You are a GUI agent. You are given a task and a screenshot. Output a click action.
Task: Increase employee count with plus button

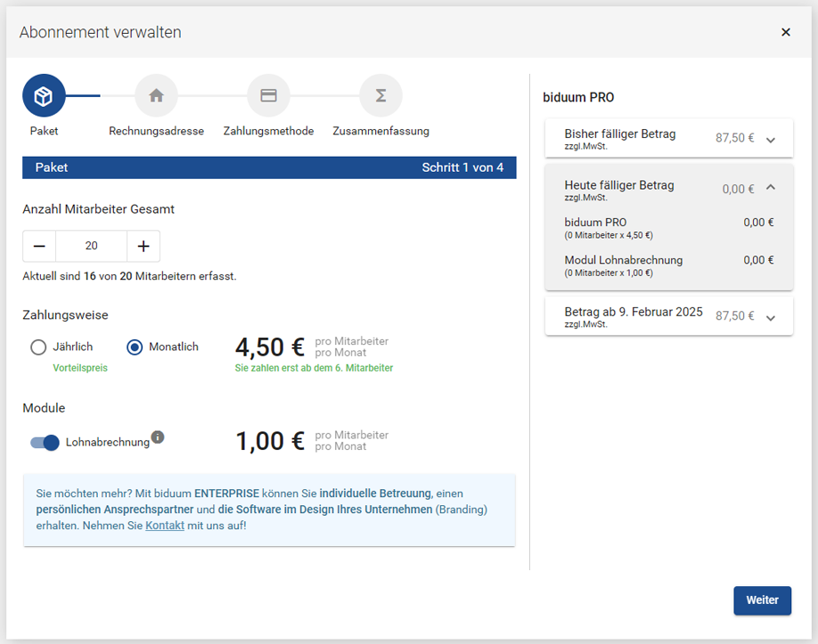coord(141,246)
